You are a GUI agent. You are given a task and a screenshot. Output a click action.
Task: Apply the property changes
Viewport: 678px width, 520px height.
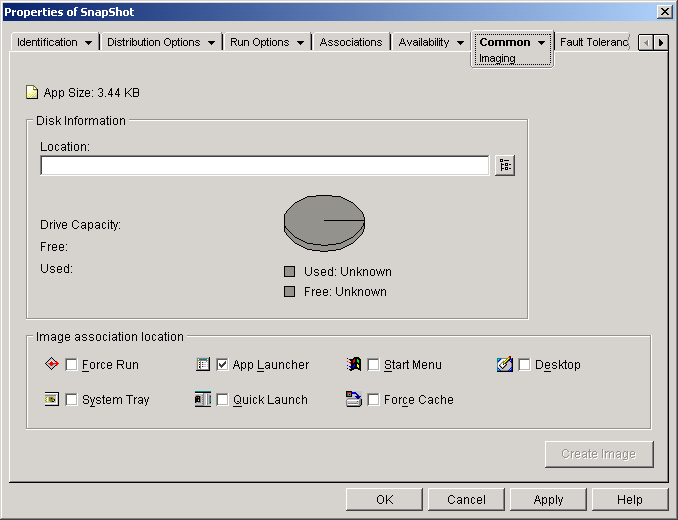pos(548,500)
